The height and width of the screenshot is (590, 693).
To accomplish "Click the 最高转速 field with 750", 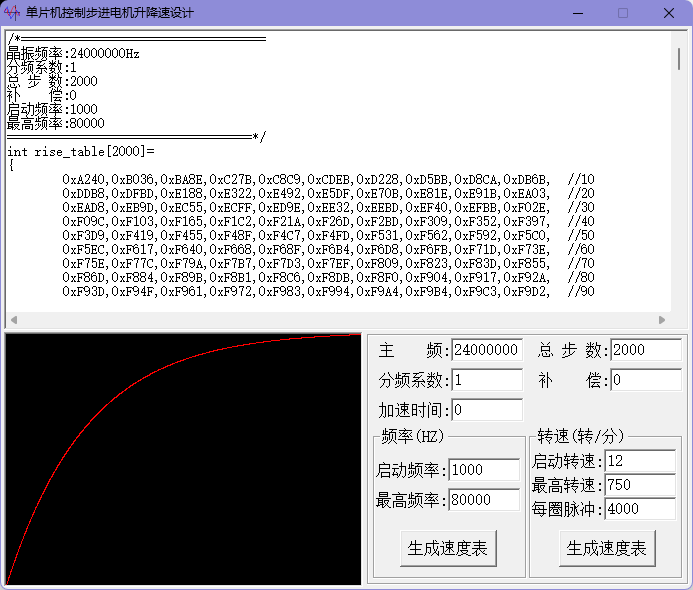I will click(640, 485).
